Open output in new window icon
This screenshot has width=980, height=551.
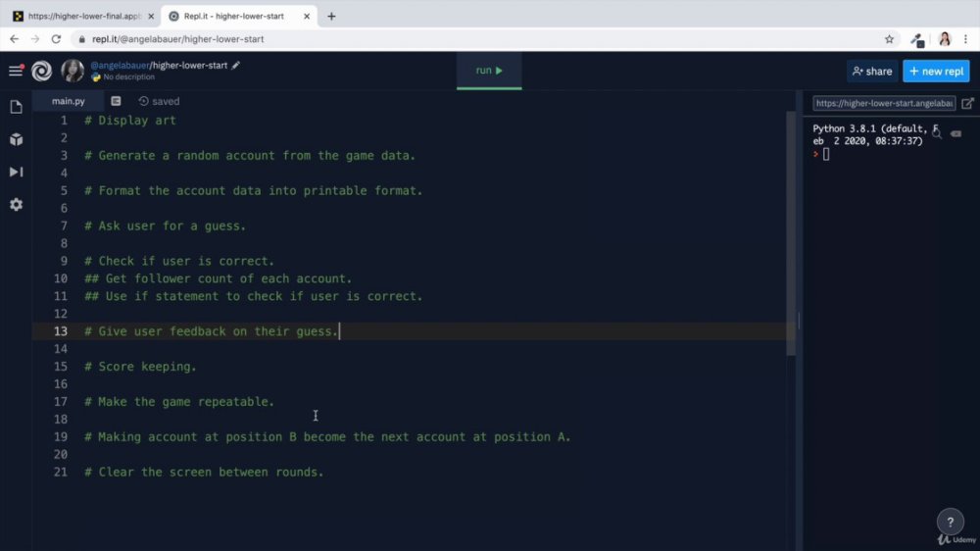[967, 103]
